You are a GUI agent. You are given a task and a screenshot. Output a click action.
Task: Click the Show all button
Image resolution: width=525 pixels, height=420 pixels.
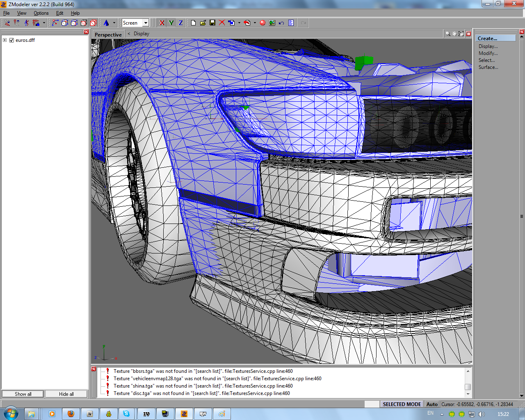(23, 394)
